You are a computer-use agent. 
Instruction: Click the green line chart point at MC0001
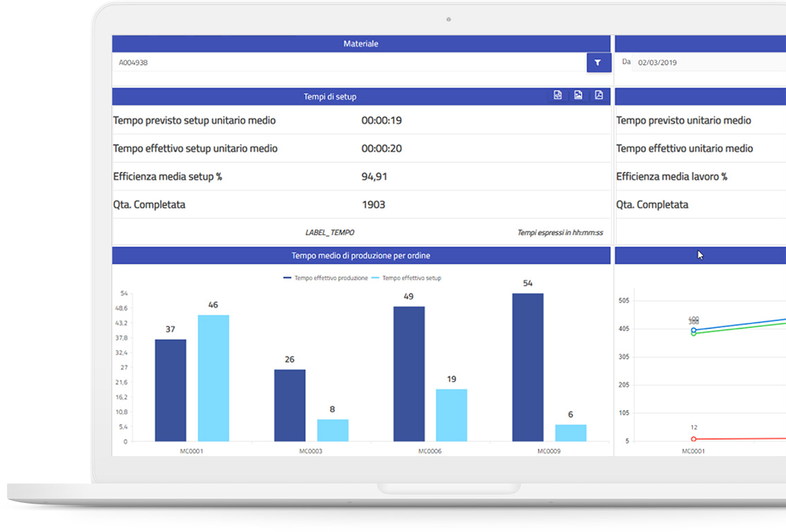tap(694, 334)
